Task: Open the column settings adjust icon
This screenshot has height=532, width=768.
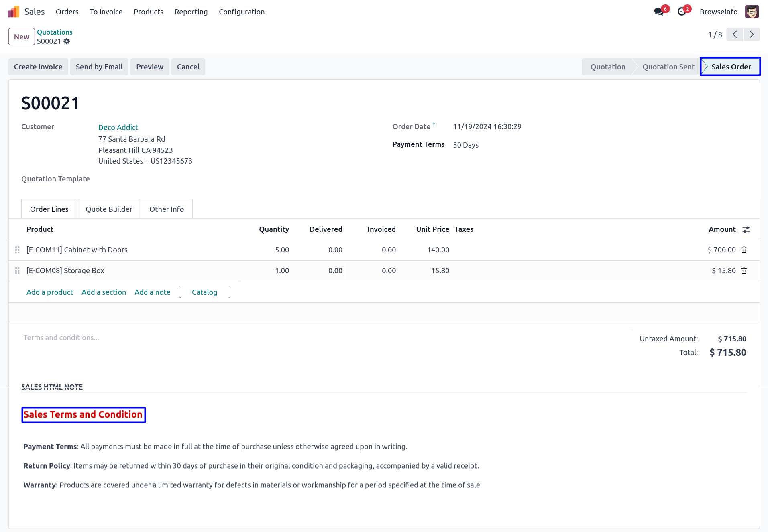Action: pyautogui.click(x=746, y=229)
